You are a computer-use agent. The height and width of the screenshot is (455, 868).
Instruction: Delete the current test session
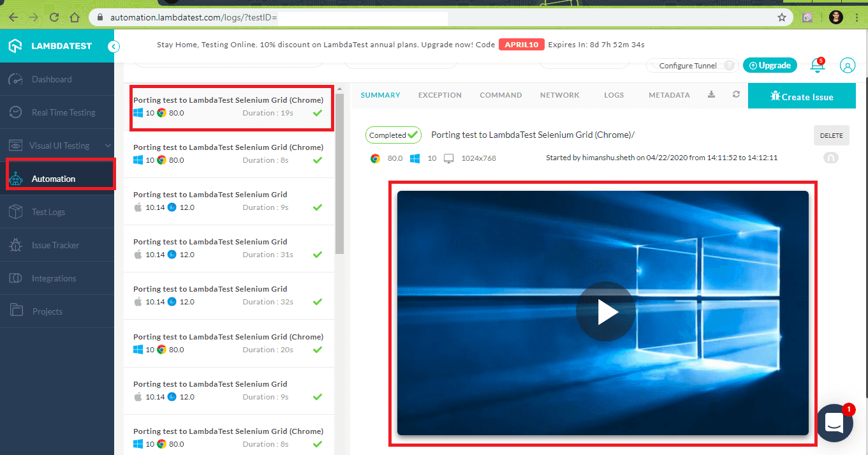[831, 135]
